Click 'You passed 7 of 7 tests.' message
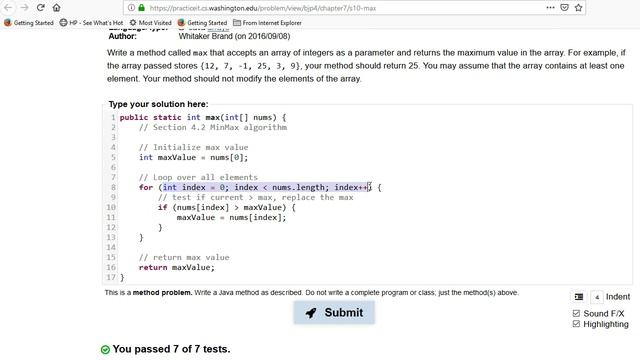 coord(171,349)
